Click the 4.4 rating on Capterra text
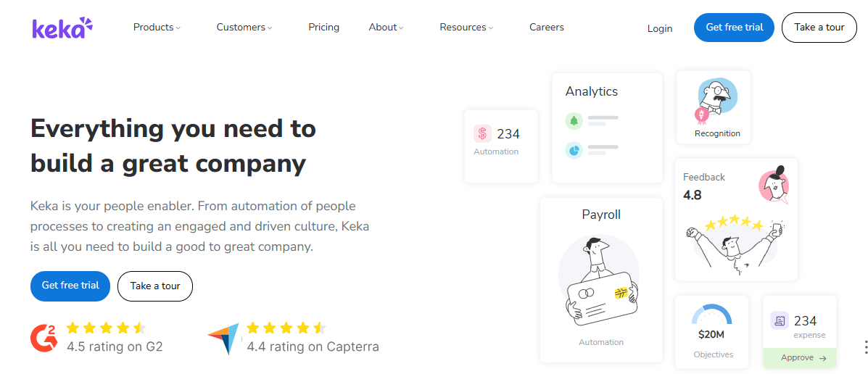This screenshot has height=374, width=868. (x=313, y=347)
